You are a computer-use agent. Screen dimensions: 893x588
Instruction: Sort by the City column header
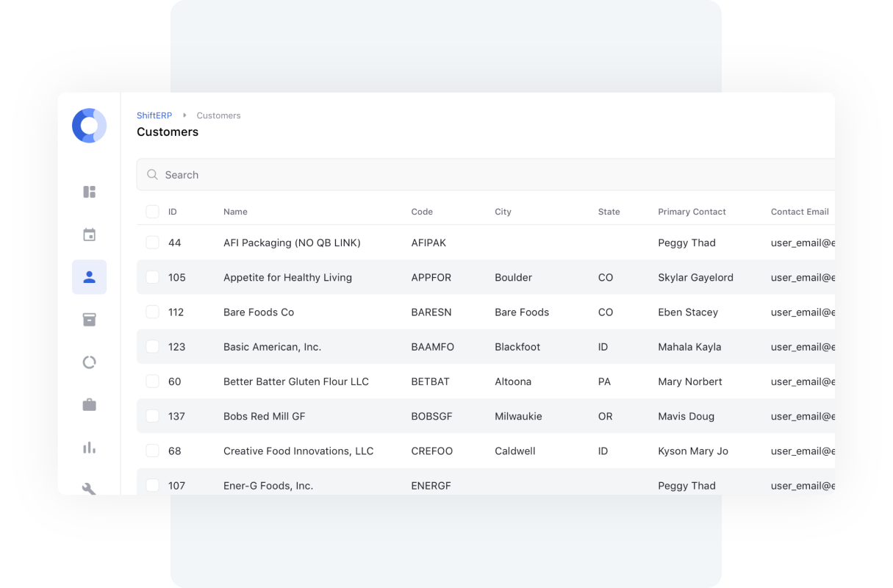click(503, 212)
